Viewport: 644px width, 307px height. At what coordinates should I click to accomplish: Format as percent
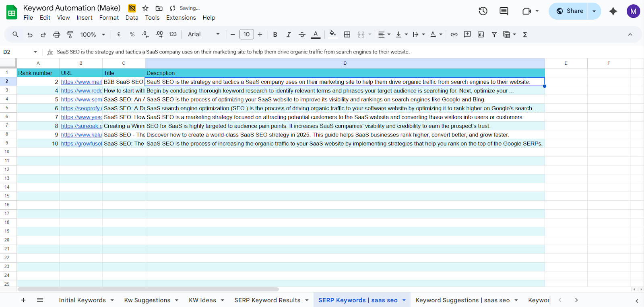(132, 35)
